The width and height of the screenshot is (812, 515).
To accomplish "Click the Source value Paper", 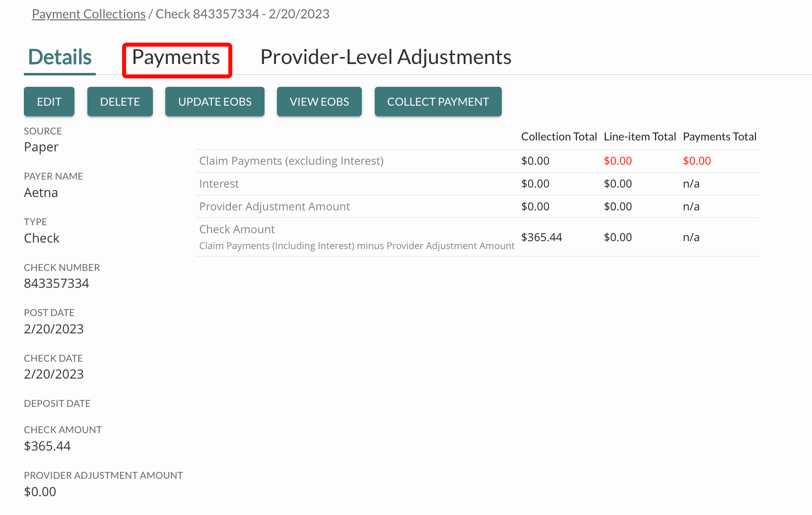I will coord(41,147).
